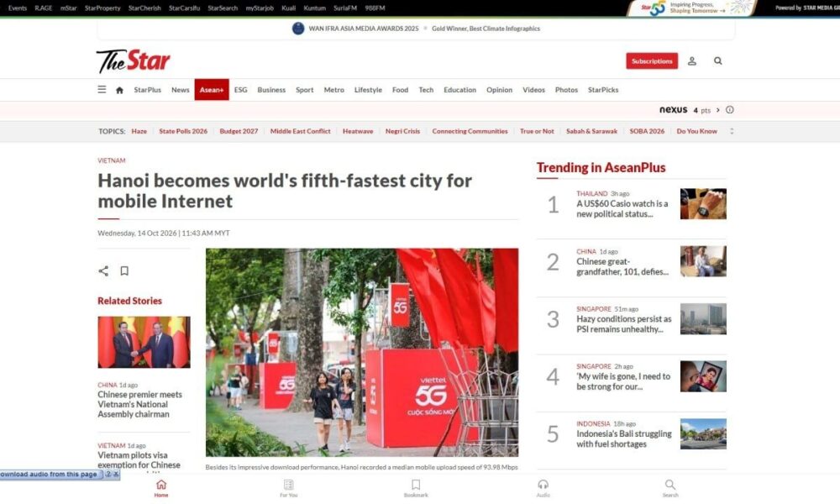Click 'Download audio from this page' button
The width and height of the screenshot is (840, 504).
tap(51, 474)
